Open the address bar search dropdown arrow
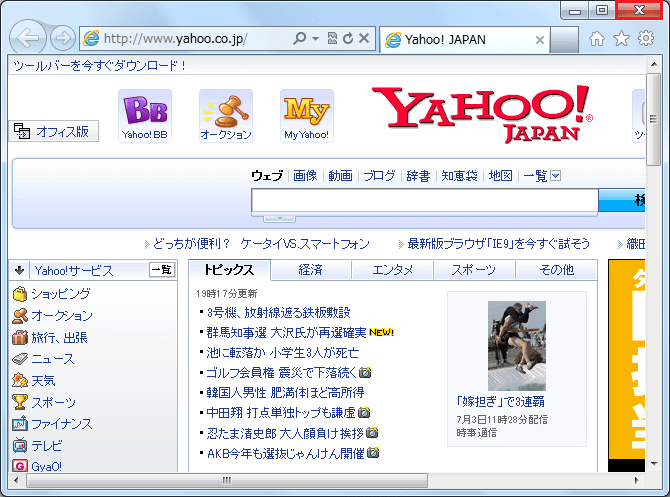The width and height of the screenshot is (670, 497). point(316,39)
